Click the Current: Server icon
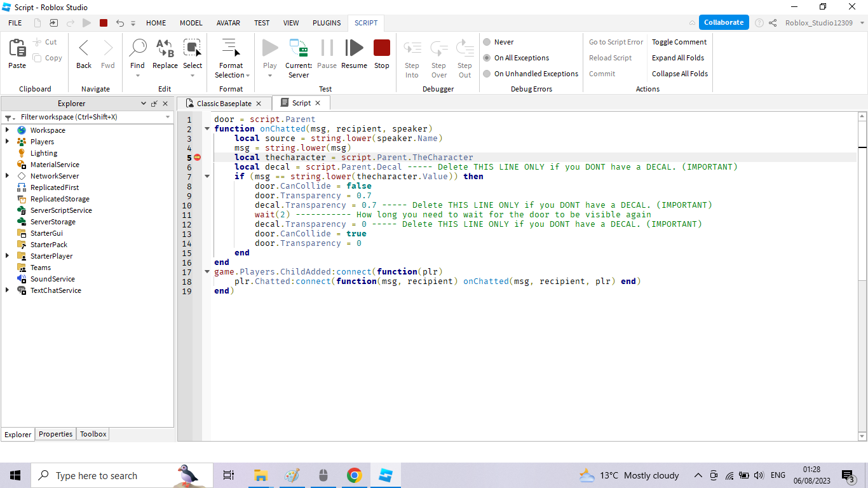Image resolution: width=868 pixels, height=488 pixels. [299, 48]
